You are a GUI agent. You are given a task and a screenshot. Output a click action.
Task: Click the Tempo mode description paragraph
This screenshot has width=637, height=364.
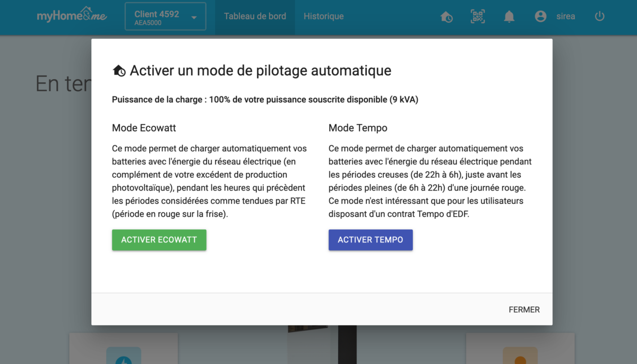coord(431,181)
